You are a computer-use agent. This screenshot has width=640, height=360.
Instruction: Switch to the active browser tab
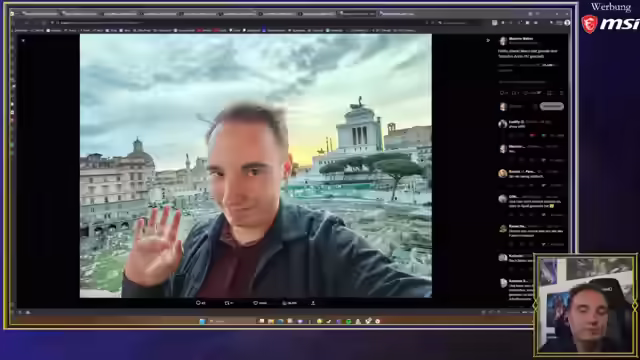356,13
